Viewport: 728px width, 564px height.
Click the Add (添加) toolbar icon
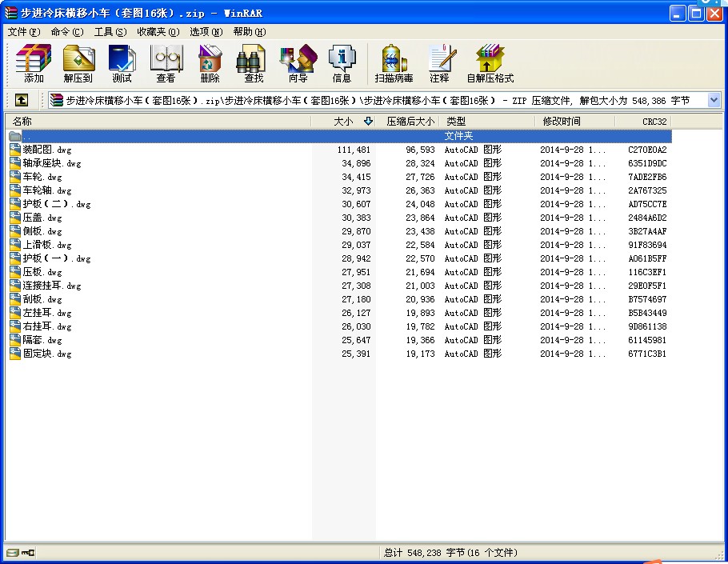34,63
